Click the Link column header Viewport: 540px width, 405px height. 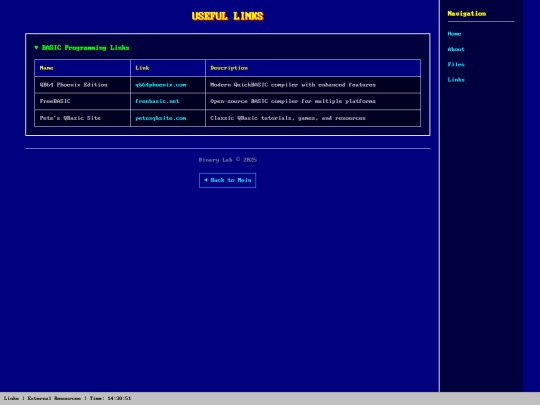pos(168,68)
